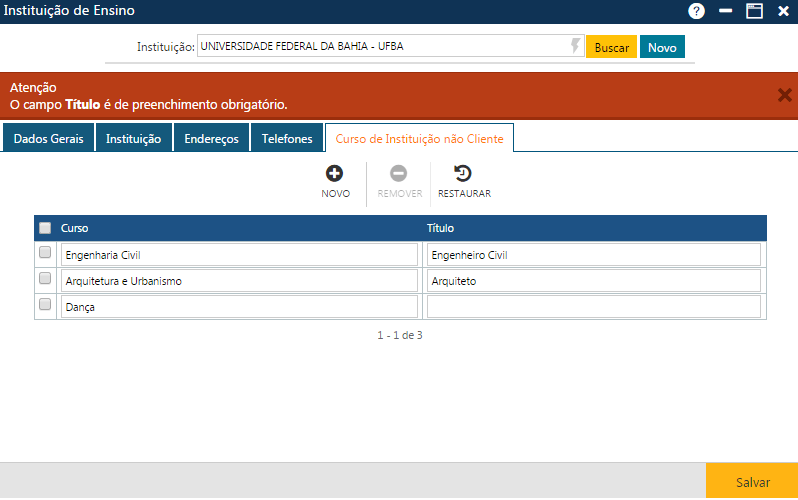Screen dimensions: 798x500
Task: Click the empty Título field for Dança
Action: [593, 307]
